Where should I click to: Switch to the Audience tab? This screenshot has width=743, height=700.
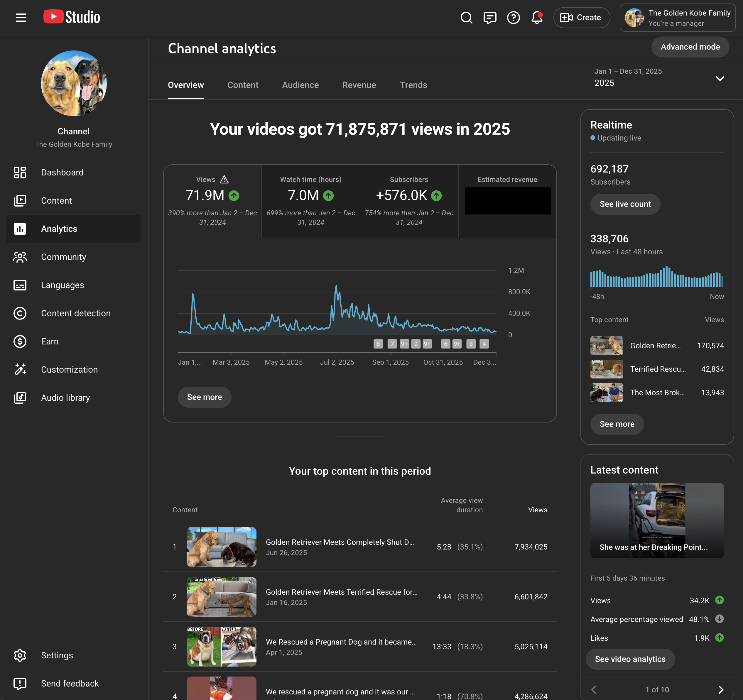click(300, 85)
